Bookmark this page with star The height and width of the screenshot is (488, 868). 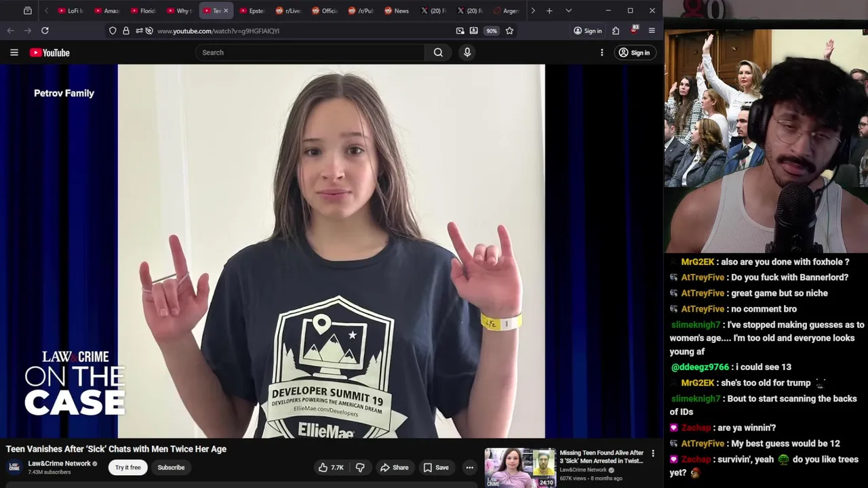point(509,30)
